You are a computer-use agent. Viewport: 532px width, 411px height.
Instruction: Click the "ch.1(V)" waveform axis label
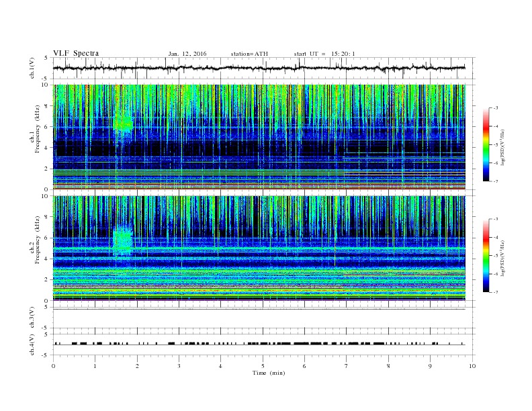(x=32, y=68)
